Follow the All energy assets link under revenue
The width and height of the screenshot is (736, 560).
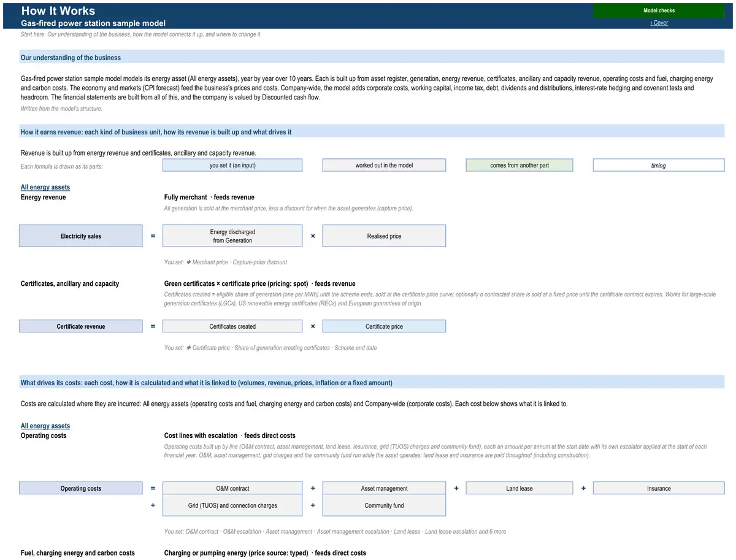(x=45, y=187)
